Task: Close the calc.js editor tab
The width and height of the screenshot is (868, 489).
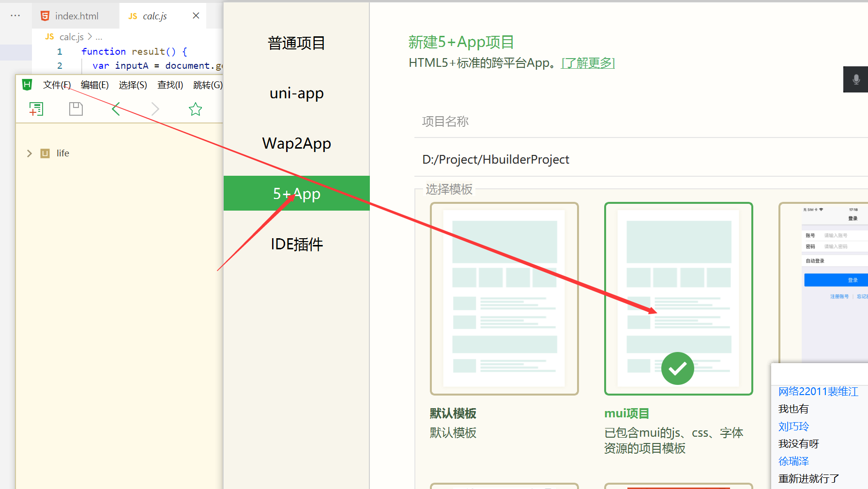Action: coord(196,15)
